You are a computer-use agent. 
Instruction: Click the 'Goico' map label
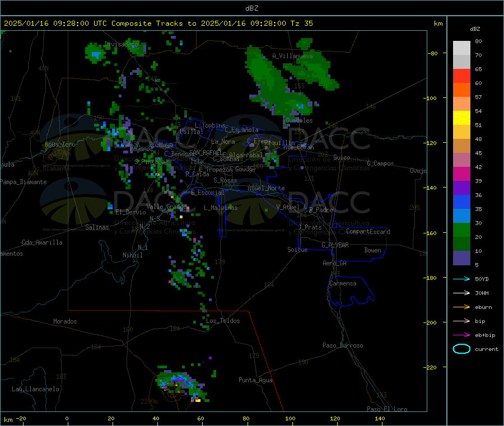(x=342, y=157)
